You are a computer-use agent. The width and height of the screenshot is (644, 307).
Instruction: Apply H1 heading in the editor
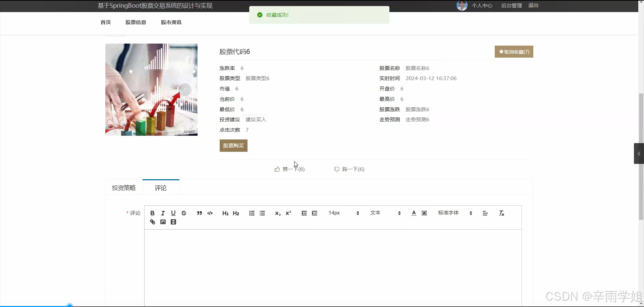tap(225, 213)
